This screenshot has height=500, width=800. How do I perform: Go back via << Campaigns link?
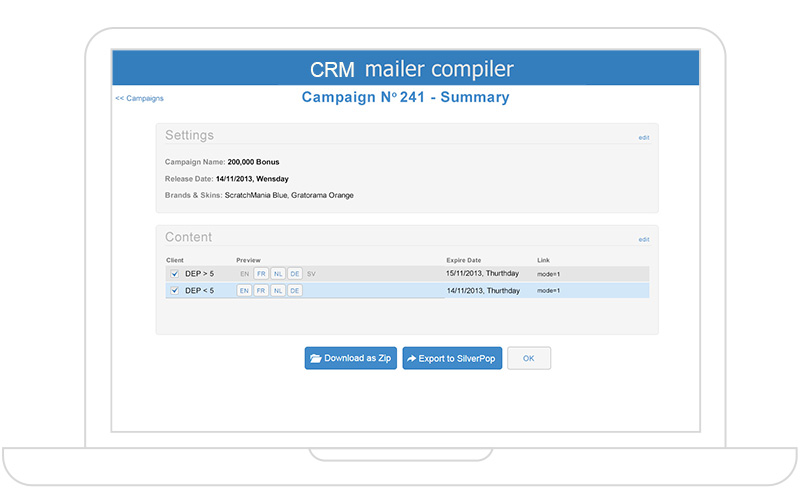point(139,98)
